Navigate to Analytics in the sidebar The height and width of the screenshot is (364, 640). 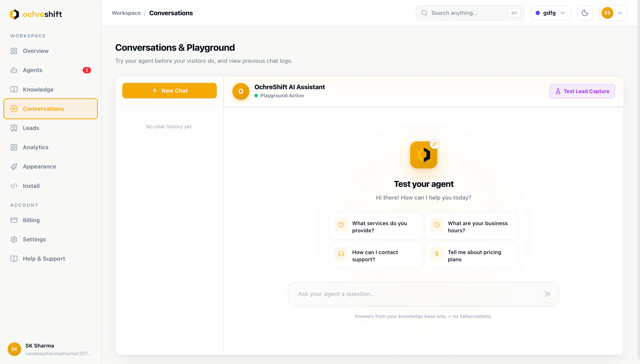(x=51, y=147)
